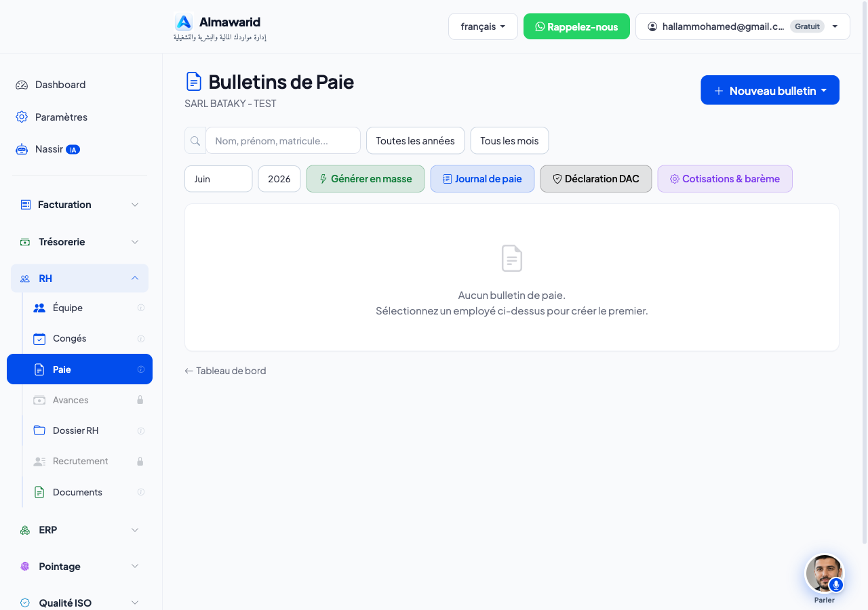Open the Nouveau bulletin dropdown
The image size is (868, 610).
[770, 90]
